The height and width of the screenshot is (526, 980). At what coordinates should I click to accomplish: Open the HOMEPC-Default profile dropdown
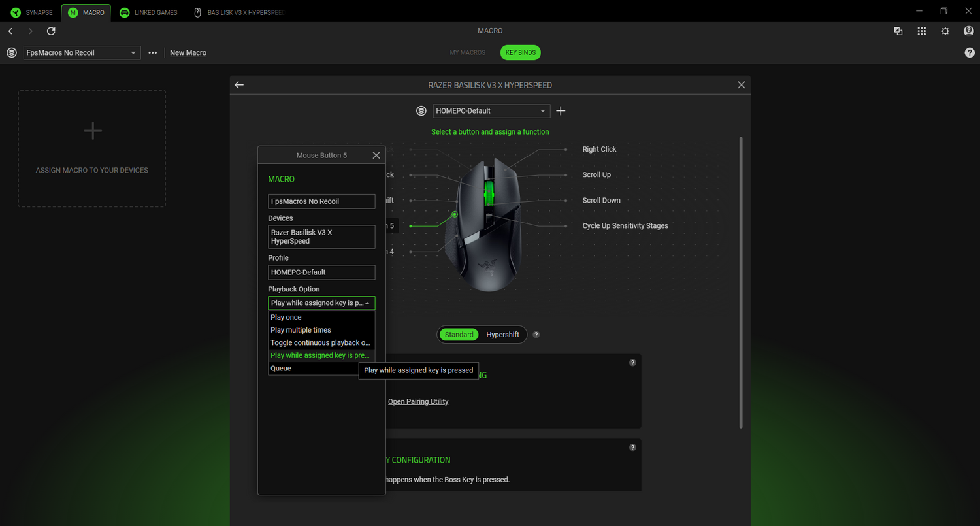point(491,111)
